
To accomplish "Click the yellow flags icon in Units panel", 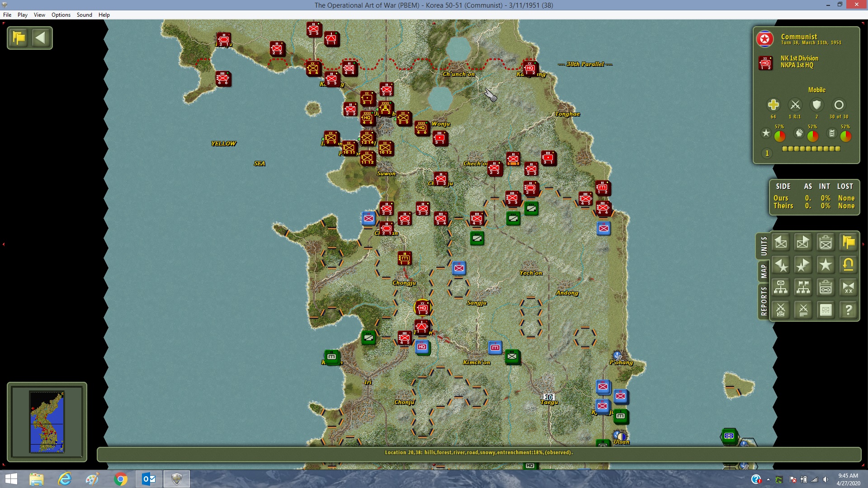I will pyautogui.click(x=849, y=243).
